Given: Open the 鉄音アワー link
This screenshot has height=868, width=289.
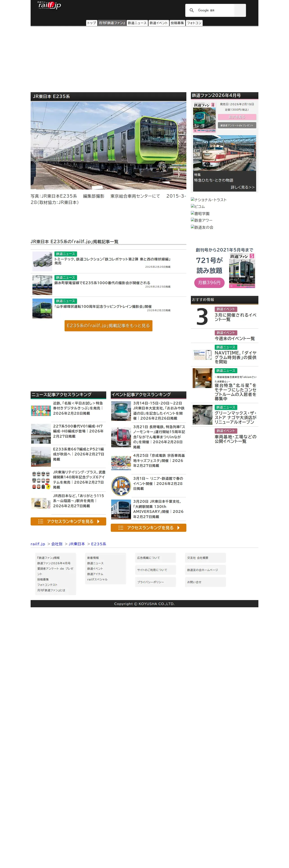Looking at the screenshot, I should [x=201, y=220].
